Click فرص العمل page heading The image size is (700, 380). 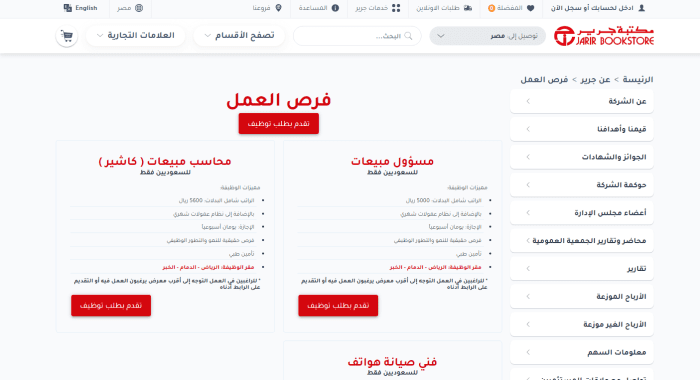(279, 100)
